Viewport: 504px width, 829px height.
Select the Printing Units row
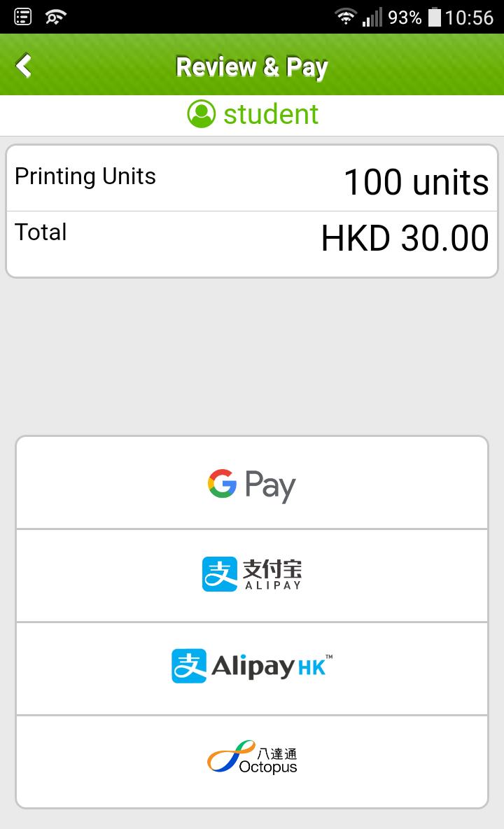tap(252, 179)
